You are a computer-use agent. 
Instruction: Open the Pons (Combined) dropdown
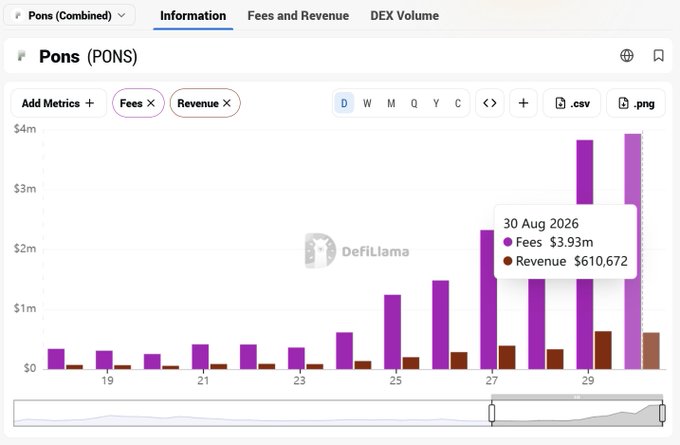pos(69,16)
